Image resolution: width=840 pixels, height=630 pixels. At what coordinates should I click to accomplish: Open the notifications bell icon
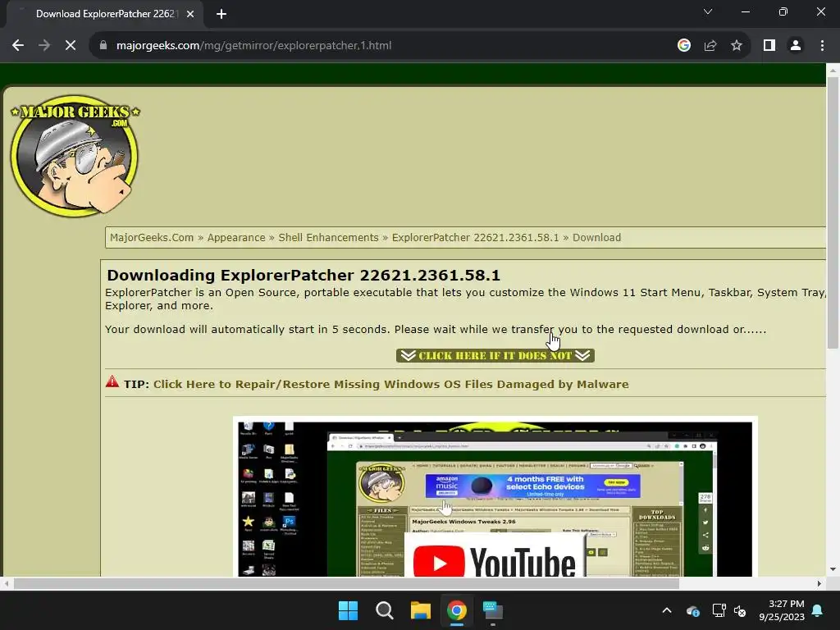click(818, 610)
